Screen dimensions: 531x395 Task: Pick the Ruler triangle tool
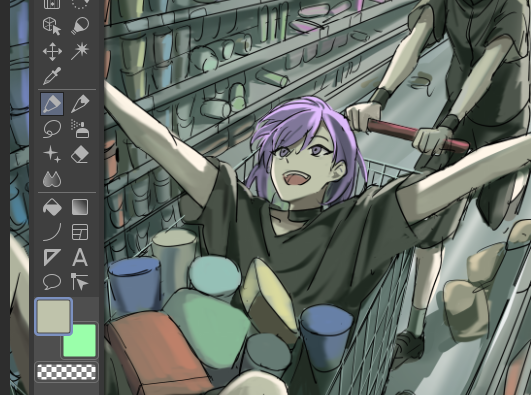tap(52, 257)
